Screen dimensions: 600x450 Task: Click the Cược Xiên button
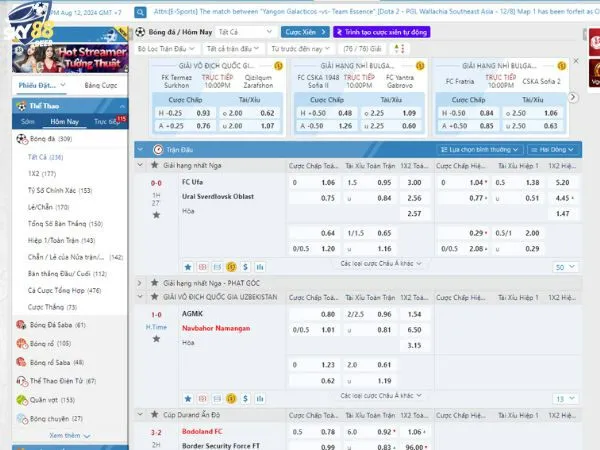[x=305, y=32]
